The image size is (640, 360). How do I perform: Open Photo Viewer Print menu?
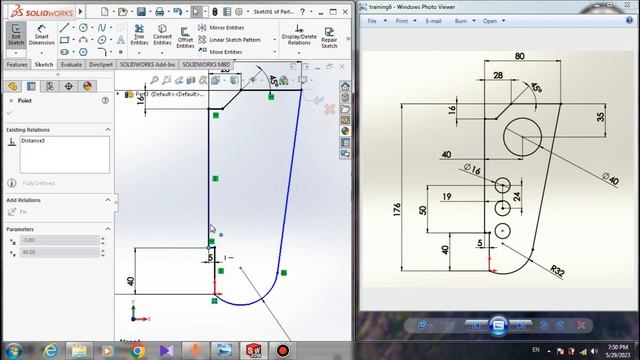(402, 21)
